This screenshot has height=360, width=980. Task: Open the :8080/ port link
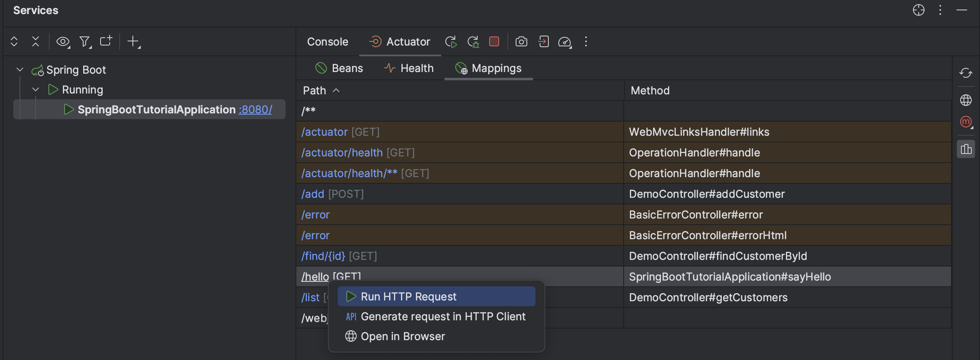click(255, 110)
